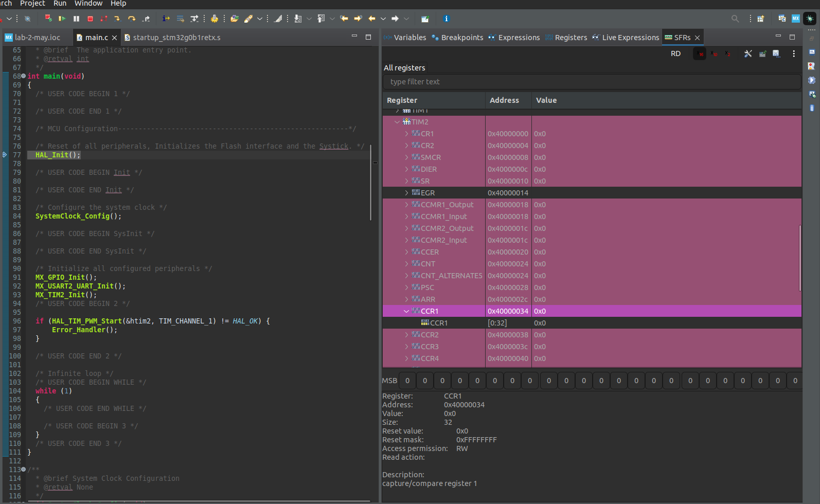Screen dimensions: 820x504
Task: Toggle the MSB bit box next to MSB label
Action: [x=407, y=381]
